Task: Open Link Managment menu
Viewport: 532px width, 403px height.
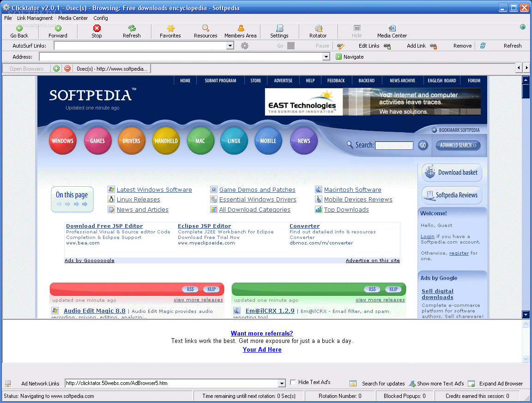Action: pos(35,18)
